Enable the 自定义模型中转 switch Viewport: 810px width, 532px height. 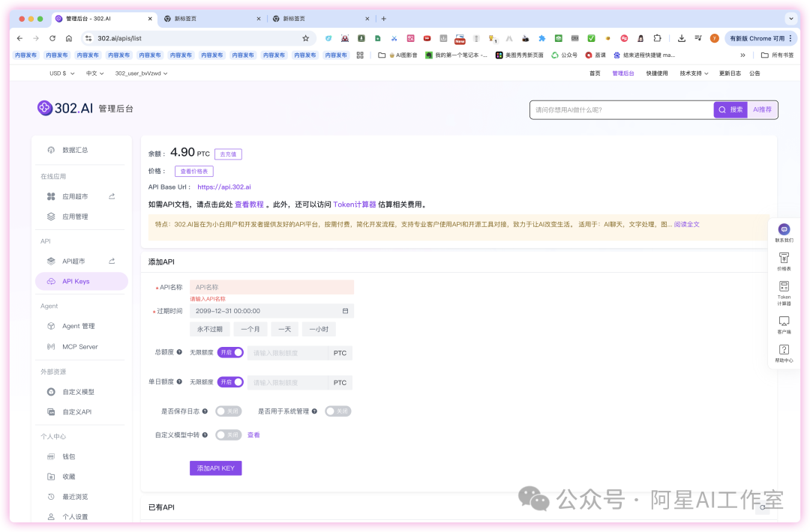pyautogui.click(x=228, y=435)
